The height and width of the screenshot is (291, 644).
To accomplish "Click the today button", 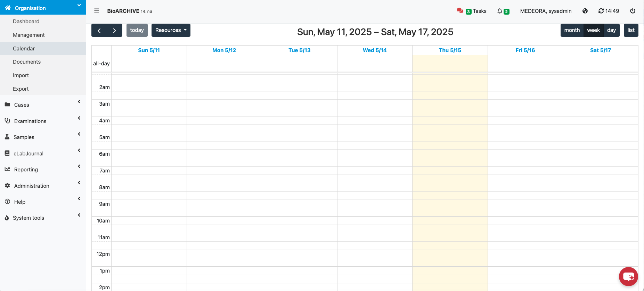I will click(137, 30).
